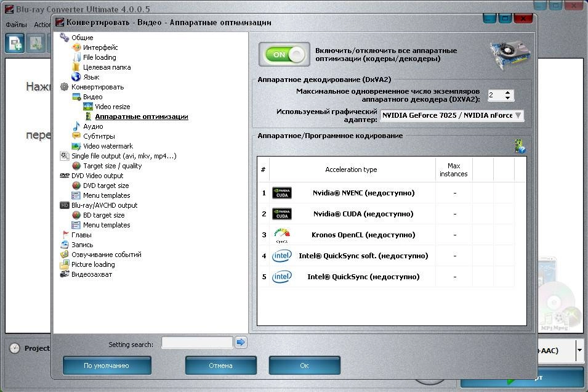Open Субтитры settings
This screenshot has width=588, height=392.
tap(99, 136)
